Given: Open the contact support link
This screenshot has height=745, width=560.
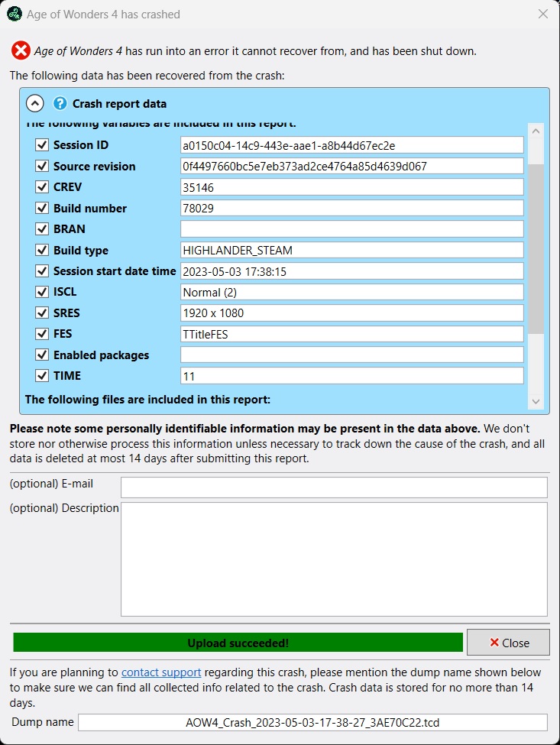Looking at the screenshot, I should click(x=161, y=672).
